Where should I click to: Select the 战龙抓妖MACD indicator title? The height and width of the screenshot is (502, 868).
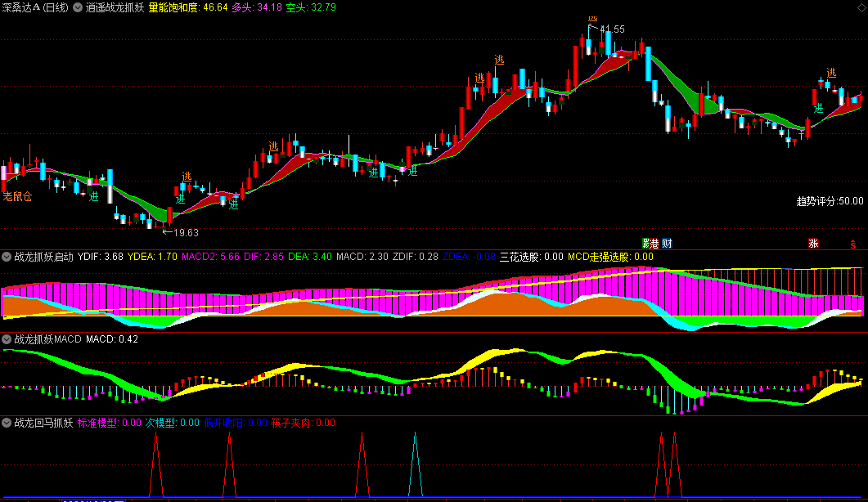pyautogui.click(x=47, y=339)
